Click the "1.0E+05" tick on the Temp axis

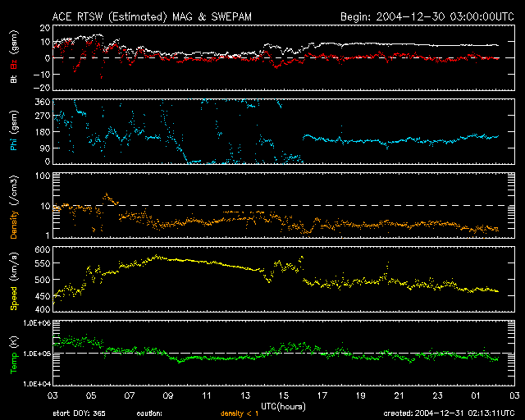[37, 354]
